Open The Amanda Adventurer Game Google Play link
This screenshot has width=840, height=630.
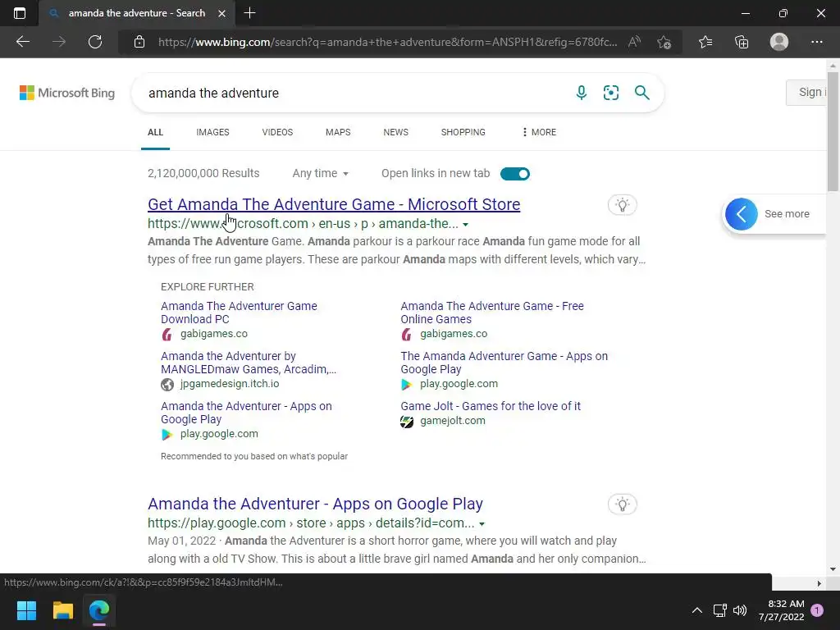click(x=504, y=363)
